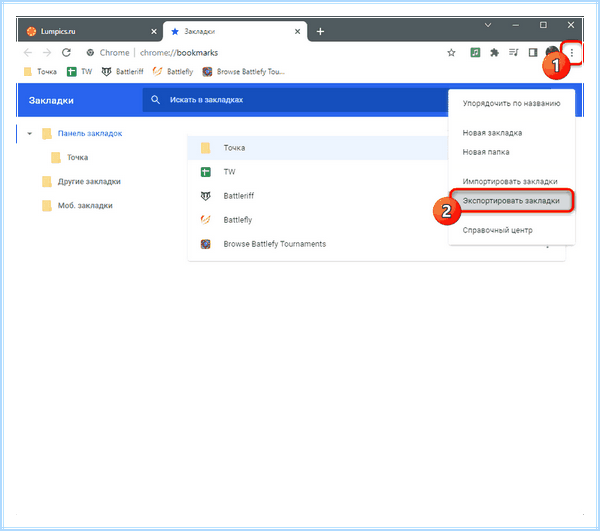Viewport: 600px width, 531px height.
Task: Close the Закладки tab
Action: click(x=297, y=31)
